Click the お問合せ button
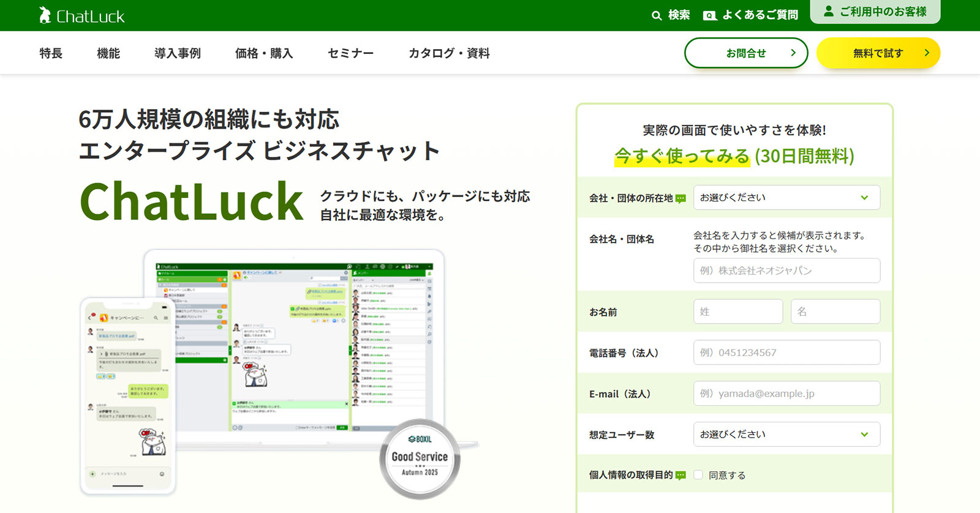The image size is (980, 513). click(746, 53)
